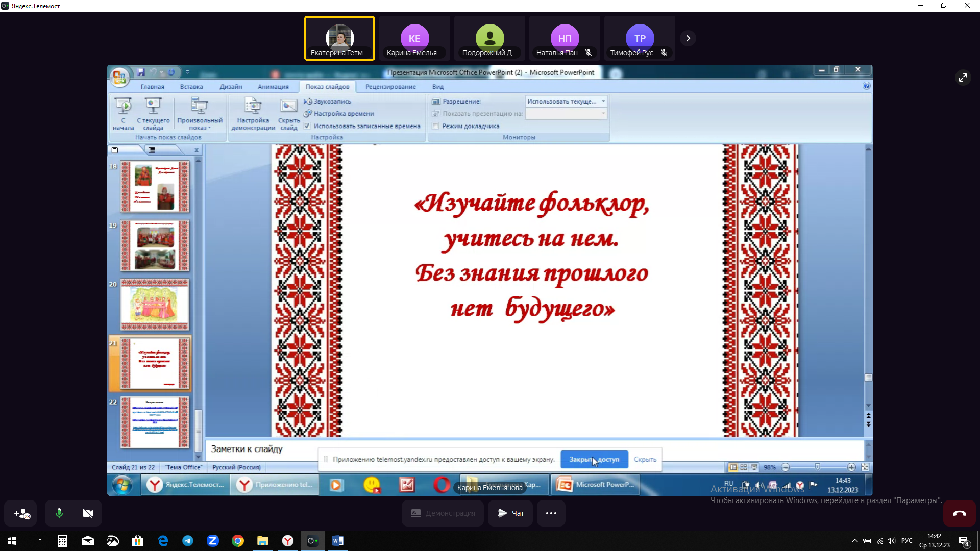The height and width of the screenshot is (551, 980).
Task: Toggle the microphone button
Action: [x=59, y=513]
